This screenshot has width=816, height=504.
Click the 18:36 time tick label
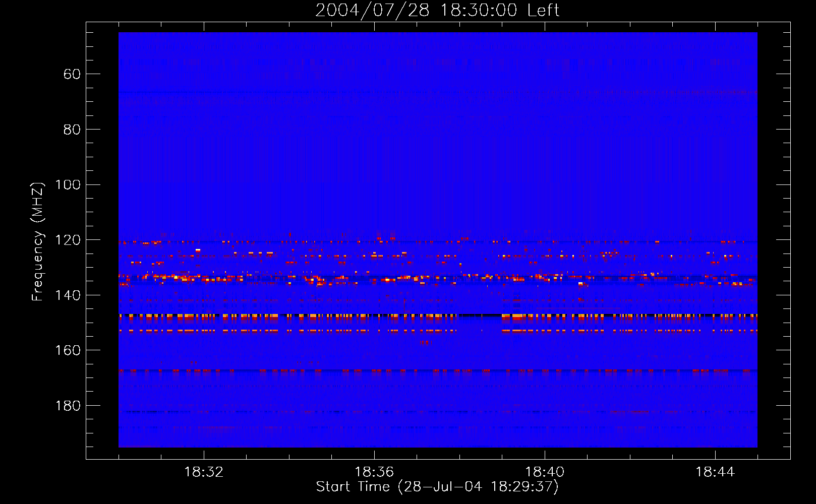[374, 472]
